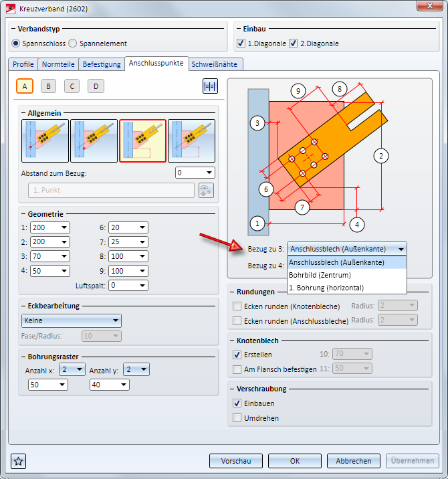Toggle the 2.Diagonale checkbox
448x479 pixels.
pos(293,43)
